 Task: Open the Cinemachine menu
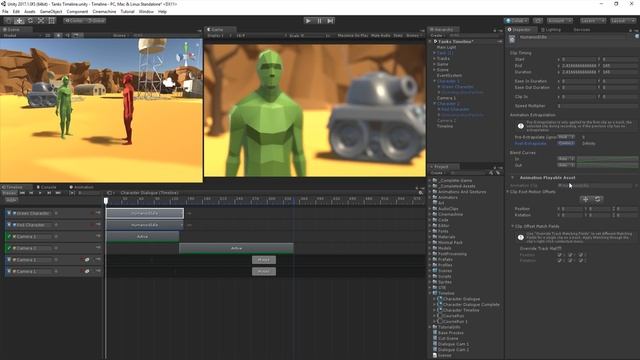coord(104,11)
